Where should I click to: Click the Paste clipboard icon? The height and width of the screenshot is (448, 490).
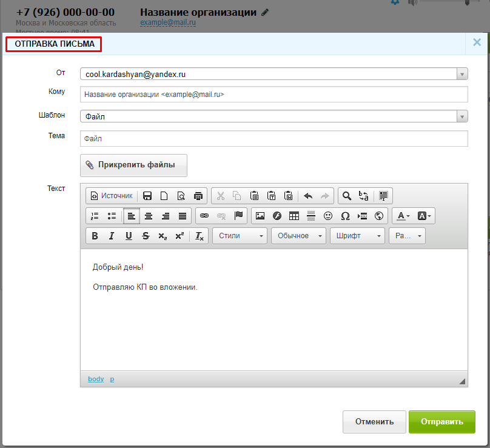click(x=254, y=196)
